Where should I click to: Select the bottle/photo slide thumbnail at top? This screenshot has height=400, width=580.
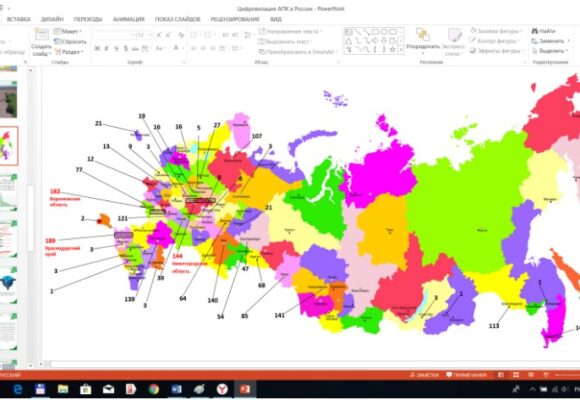click(x=9, y=100)
